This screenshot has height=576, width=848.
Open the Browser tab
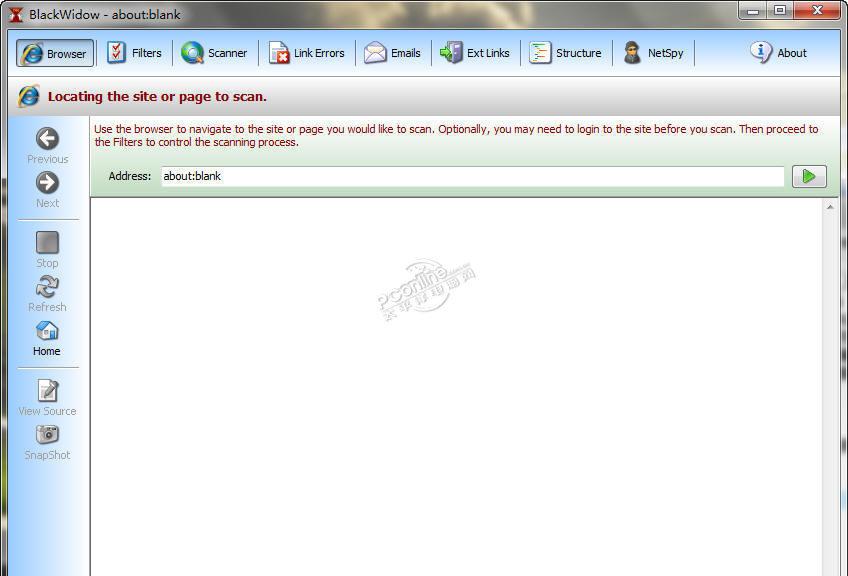coord(55,53)
